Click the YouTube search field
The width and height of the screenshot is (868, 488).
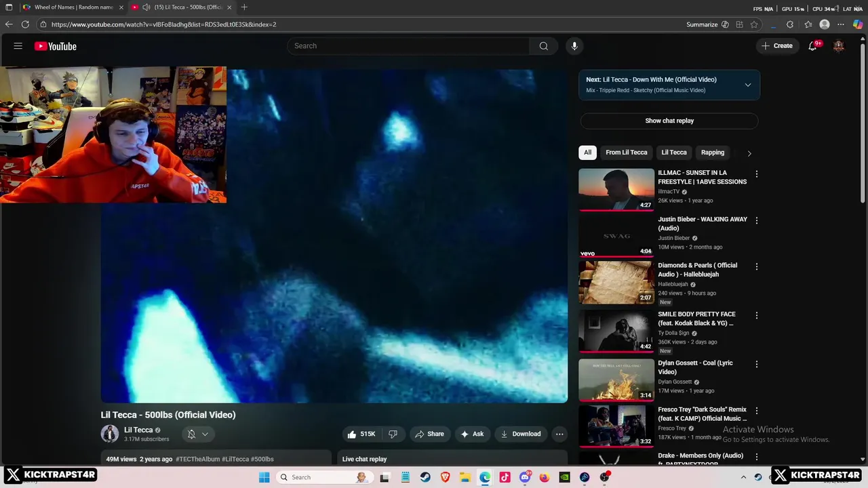coord(408,46)
